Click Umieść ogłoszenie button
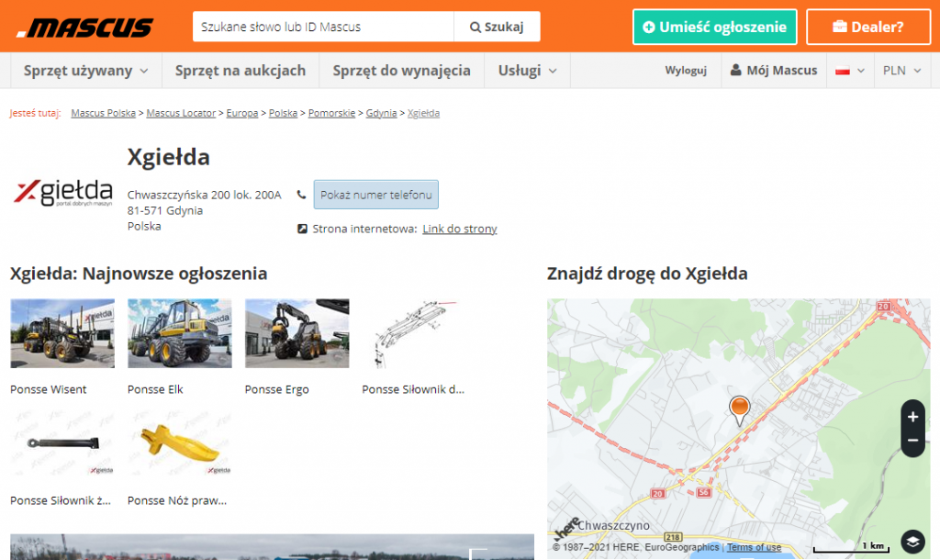The image size is (940, 560). click(x=714, y=27)
